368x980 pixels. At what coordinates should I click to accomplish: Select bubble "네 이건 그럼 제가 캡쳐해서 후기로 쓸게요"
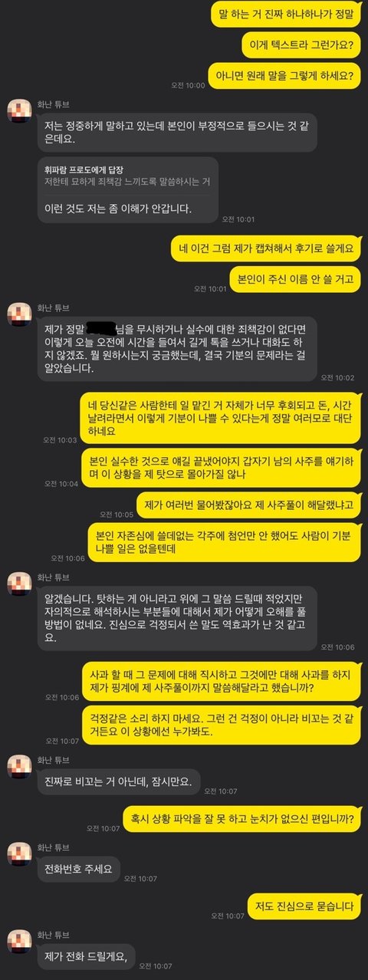click(264, 248)
